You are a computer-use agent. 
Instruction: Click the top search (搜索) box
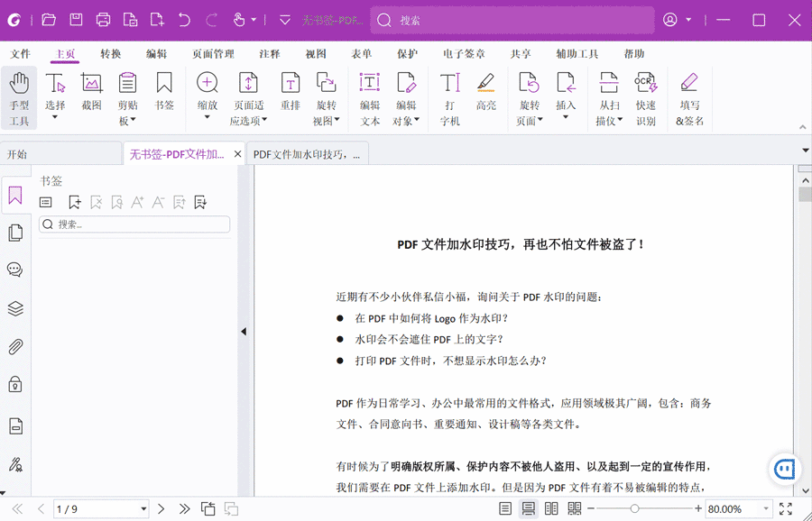(x=512, y=20)
